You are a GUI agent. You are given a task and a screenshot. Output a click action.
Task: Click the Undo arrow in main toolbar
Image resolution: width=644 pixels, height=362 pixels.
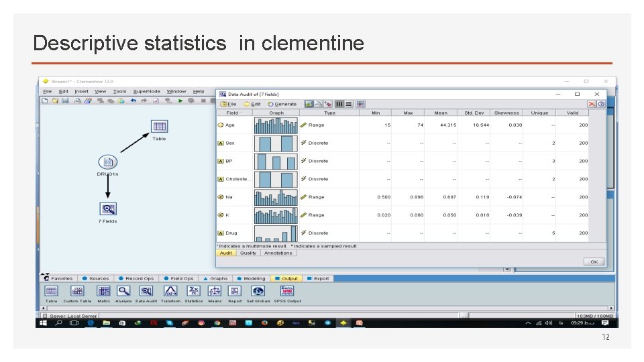click(x=133, y=101)
